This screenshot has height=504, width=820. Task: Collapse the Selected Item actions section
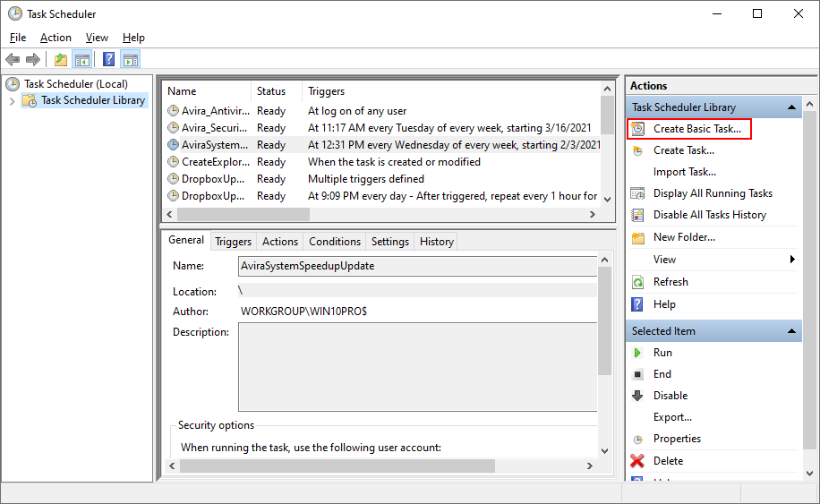point(791,331)
